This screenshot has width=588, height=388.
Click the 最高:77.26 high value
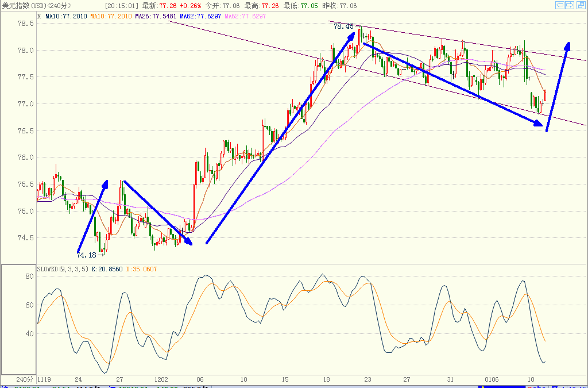pos(261,6)
